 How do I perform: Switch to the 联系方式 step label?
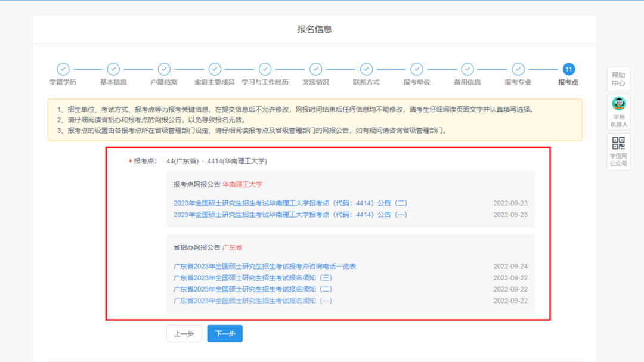(366, 82)
